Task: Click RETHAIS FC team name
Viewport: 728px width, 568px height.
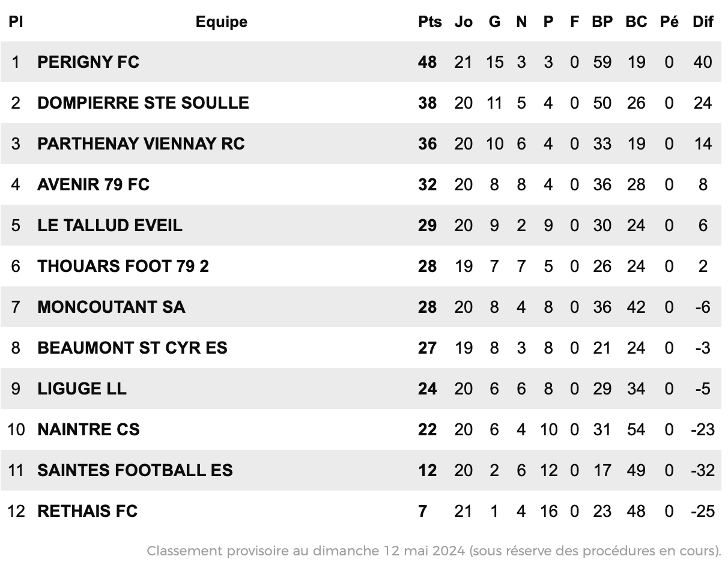Action: [x=88, y=511]
